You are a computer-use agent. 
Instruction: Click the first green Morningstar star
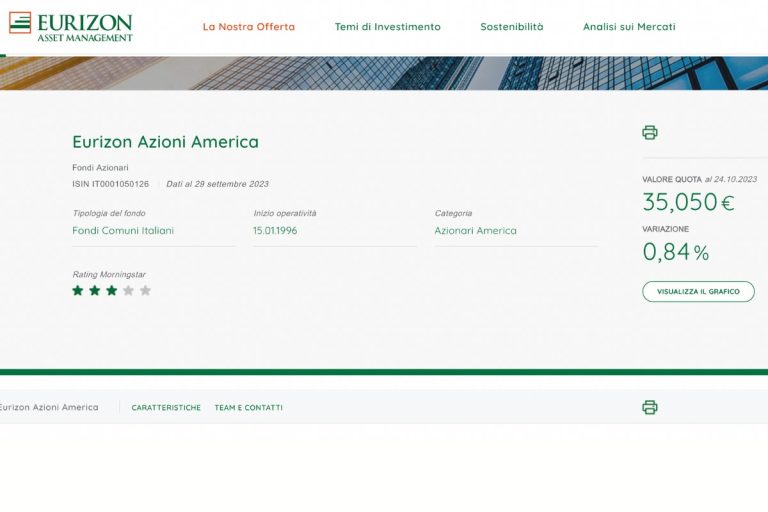[78, 291]
